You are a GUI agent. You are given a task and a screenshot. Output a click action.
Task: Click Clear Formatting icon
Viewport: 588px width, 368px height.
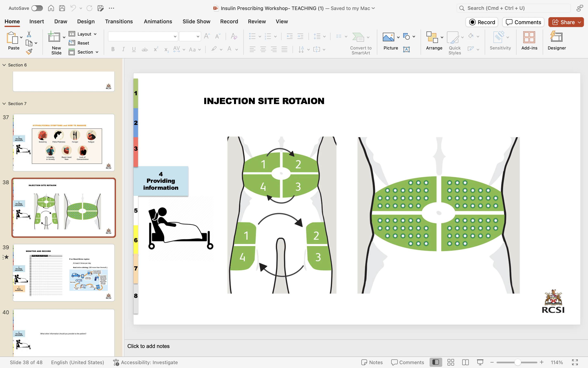pyautogui.click(x=234, y=36)
